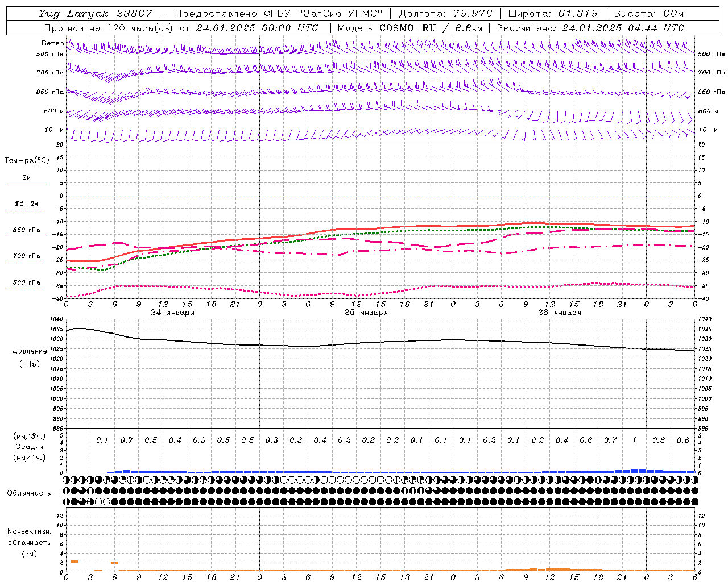Image resolution: width=728 pixels, height=582 pixels.
Task: Click the "(мм/1ч.)" unit label
Action: (x=30, y=458)
